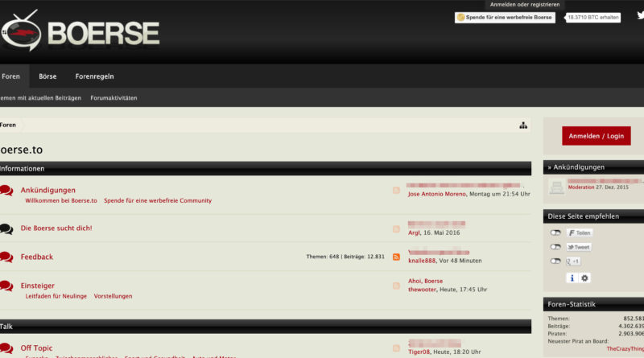Screen dimensions: 644x358
Task: Open user Argl's profile link
Action: pyautogui.click(x=414, y=232)
